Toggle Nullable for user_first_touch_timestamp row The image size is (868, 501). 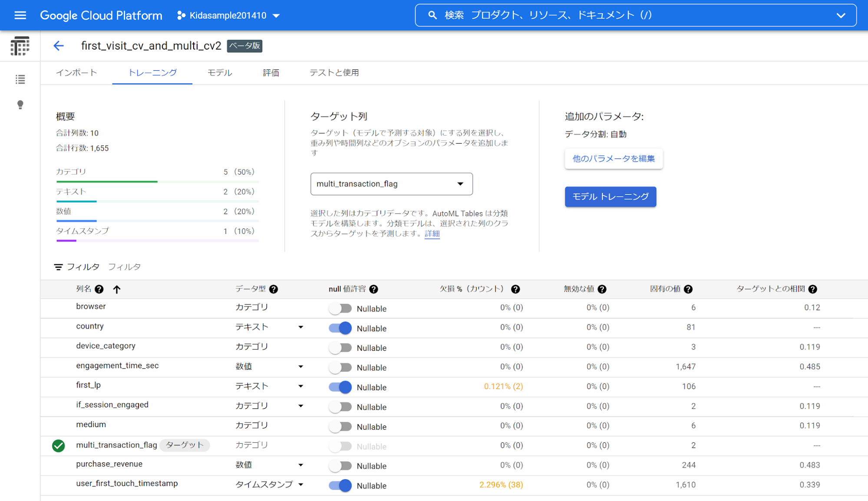coord(340,485)
